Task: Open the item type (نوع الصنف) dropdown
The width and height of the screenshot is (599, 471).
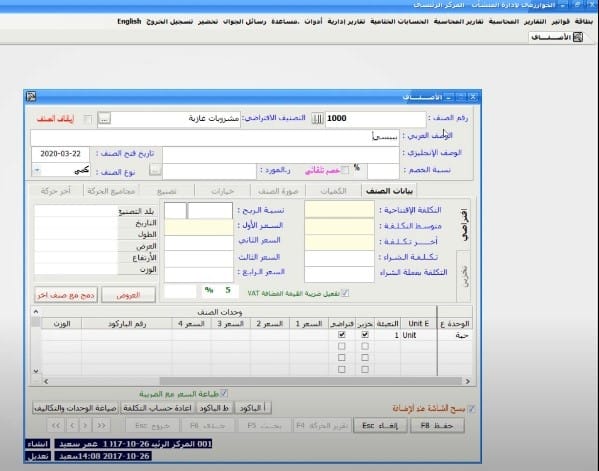Action: 37,170
